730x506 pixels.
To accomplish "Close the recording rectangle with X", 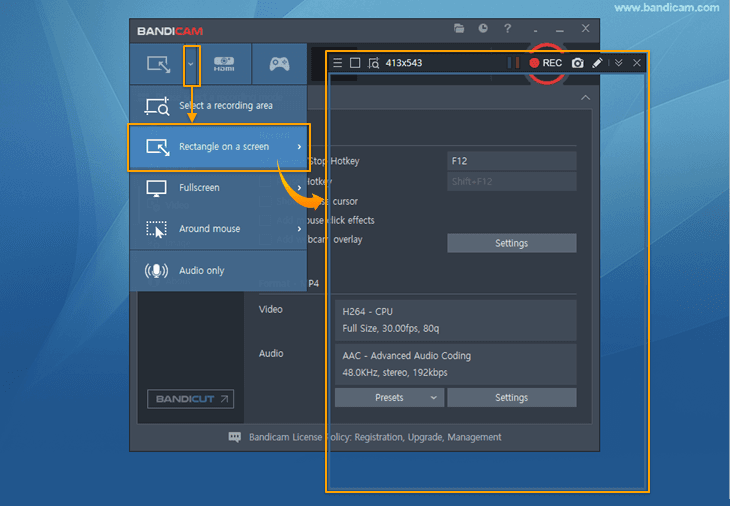I will point(636,63).
